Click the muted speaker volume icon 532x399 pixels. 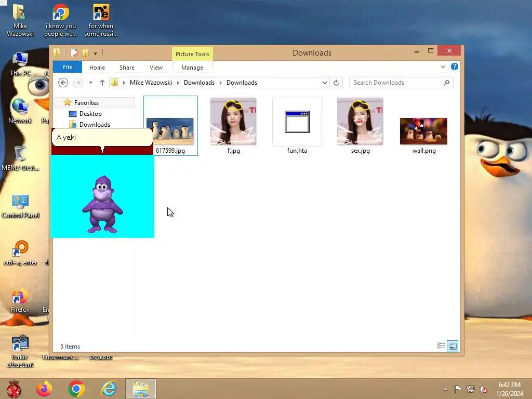[483, 389]
